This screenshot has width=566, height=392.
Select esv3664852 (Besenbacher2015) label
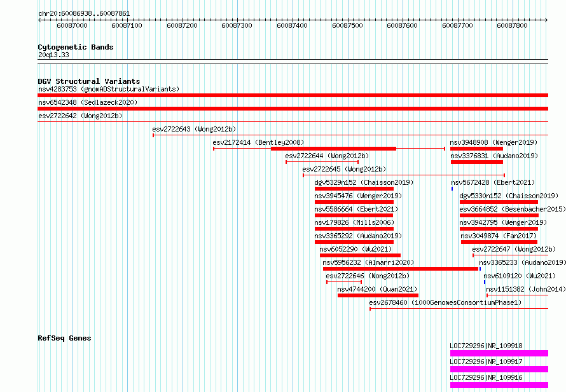coord(513,209)
